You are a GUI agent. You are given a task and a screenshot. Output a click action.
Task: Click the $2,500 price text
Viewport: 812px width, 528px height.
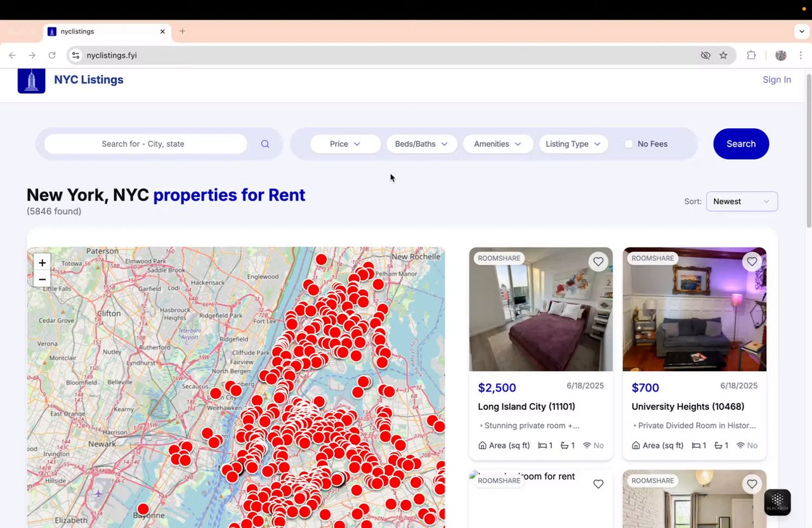pyautogui.click(x=497, y=388)
